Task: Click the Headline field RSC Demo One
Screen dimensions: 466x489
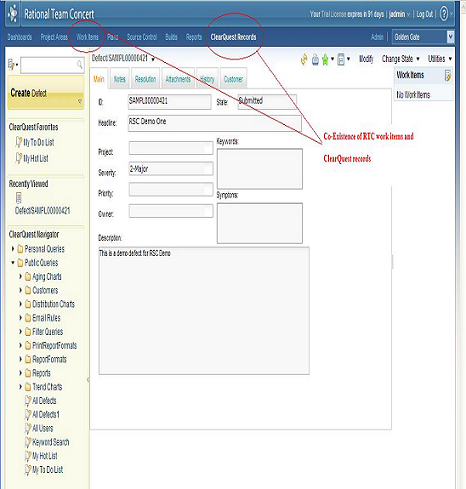Action: (x=215, y=123)
